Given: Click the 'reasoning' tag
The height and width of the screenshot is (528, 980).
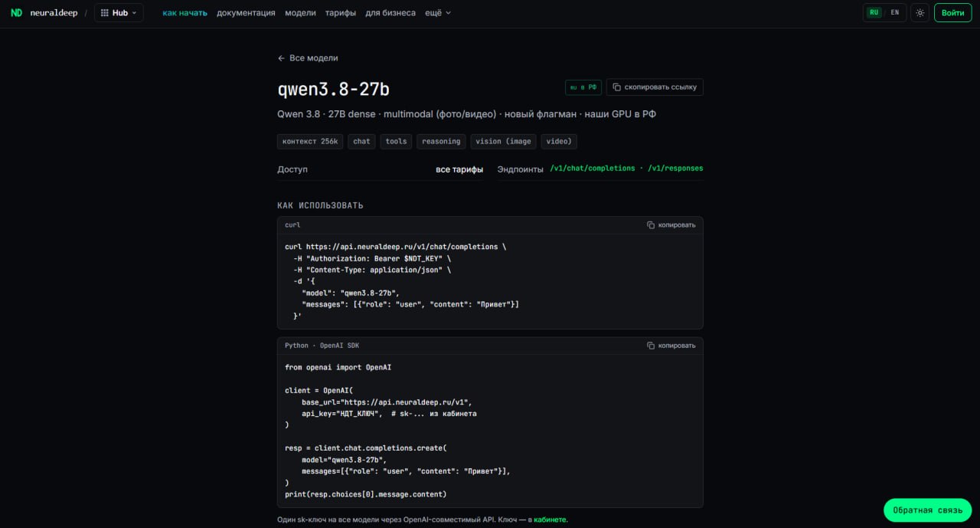Looking at the screenshot, I should 441,142.
